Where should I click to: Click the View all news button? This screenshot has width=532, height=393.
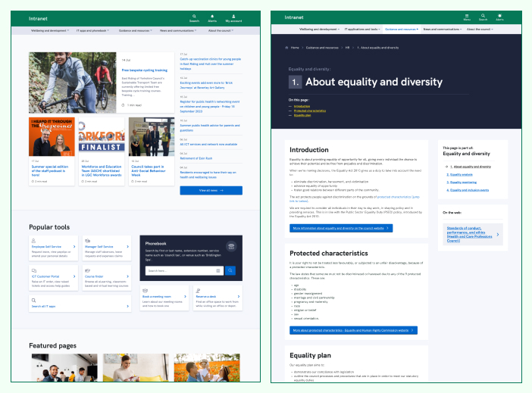[211, 191]
